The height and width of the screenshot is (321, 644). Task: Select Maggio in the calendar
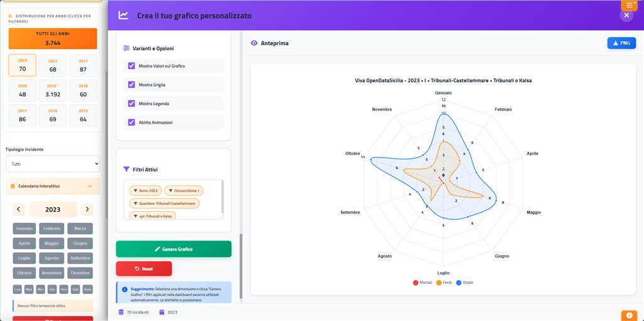(x=53, y=243)
